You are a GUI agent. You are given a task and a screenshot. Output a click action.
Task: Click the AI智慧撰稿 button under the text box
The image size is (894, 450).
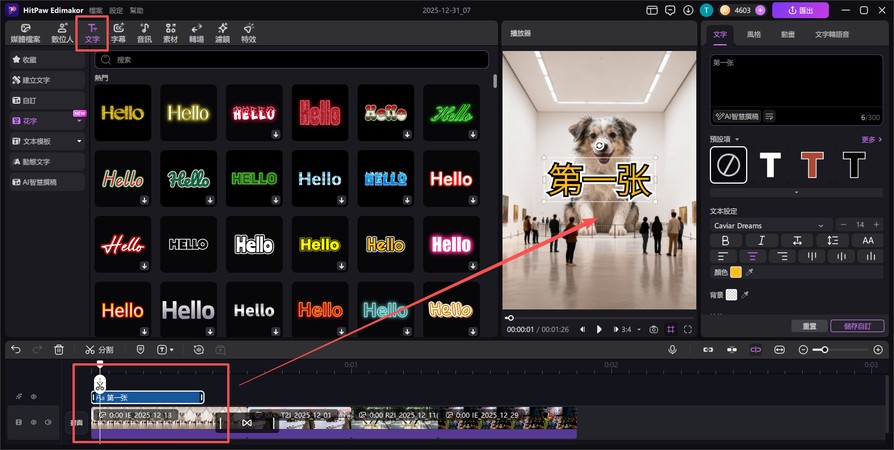click(x=737, y=116)
